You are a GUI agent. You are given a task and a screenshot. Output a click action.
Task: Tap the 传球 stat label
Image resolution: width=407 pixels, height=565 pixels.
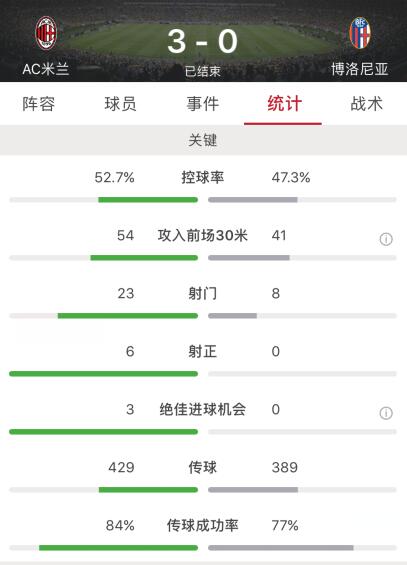(x=203, y=467)
